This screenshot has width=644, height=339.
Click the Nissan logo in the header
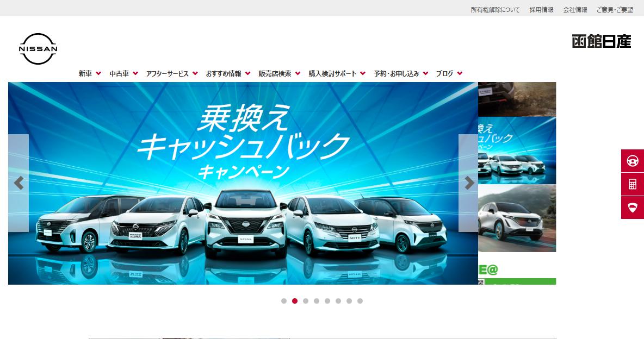38,49
